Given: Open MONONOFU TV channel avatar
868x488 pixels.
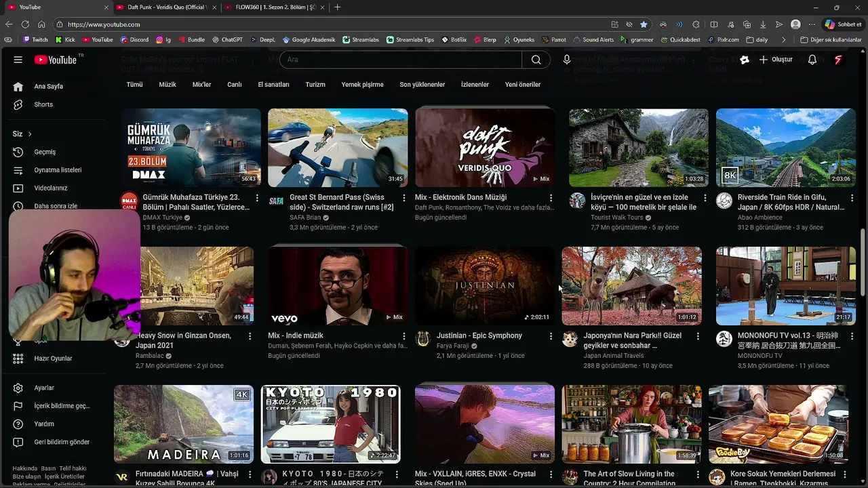Looking at the screenshot, I should point(724,339).
